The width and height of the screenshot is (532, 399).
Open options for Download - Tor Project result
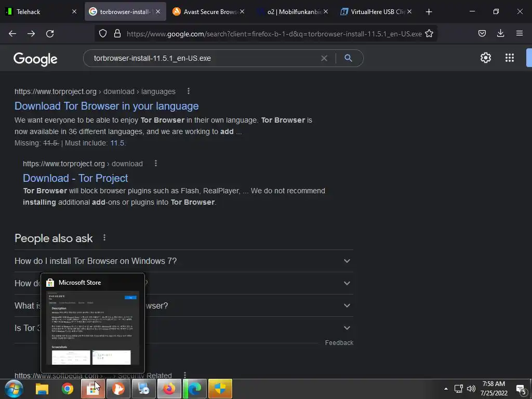(x=156, y=164)
